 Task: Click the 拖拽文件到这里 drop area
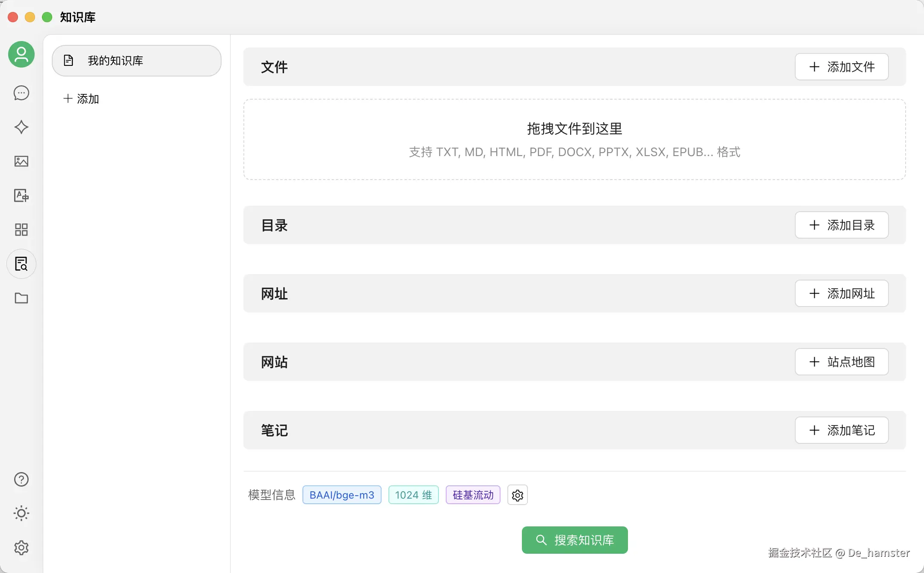[575, 139]
